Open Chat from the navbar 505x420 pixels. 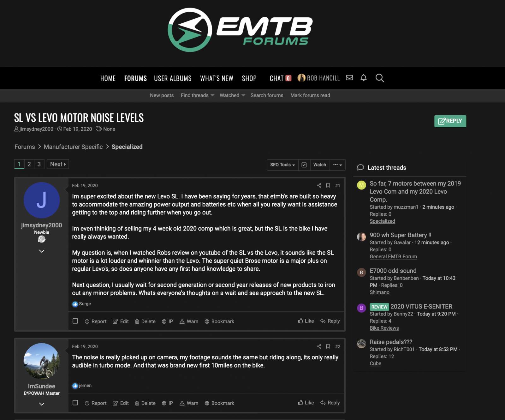click(x=276, y=78)
